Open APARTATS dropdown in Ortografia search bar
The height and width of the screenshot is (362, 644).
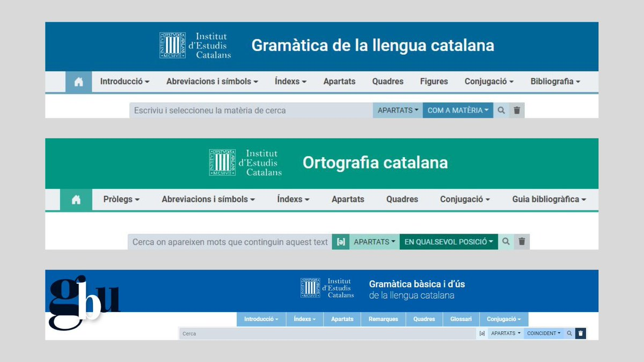click(x=375, y=242)
